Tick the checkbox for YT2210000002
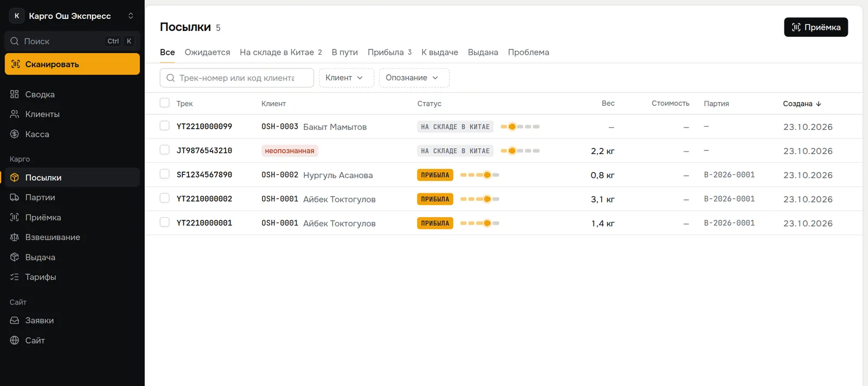868x386 pixels. point(165,198)
